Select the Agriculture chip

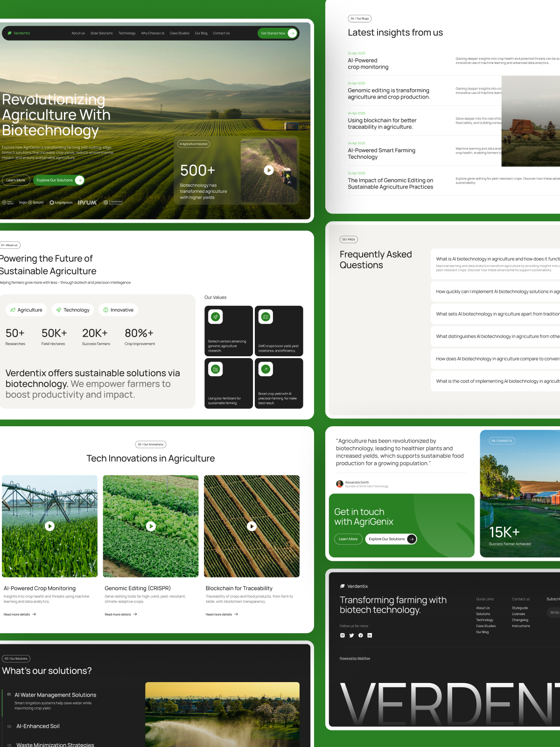[x=27, y=310]
